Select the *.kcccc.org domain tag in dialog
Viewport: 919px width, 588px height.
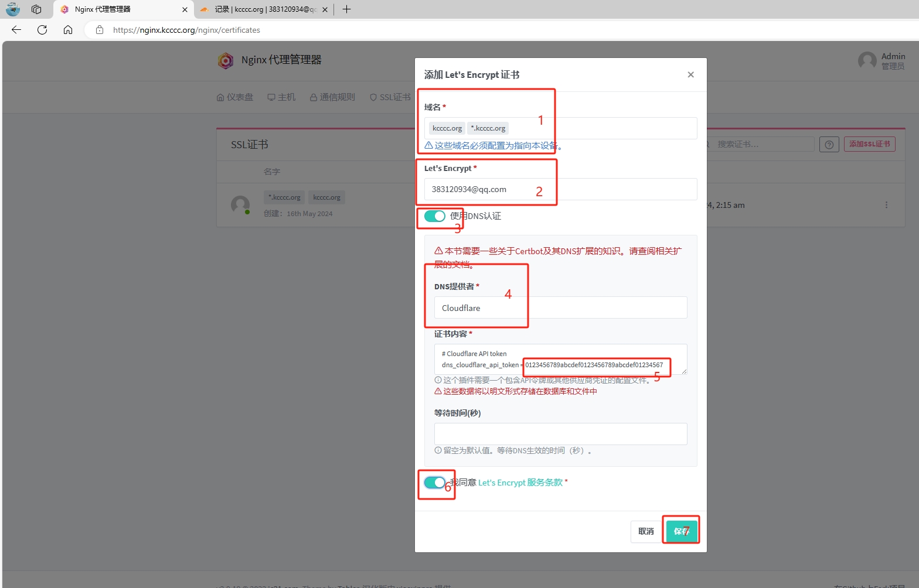pyautogui.click(x=488, y=128)
